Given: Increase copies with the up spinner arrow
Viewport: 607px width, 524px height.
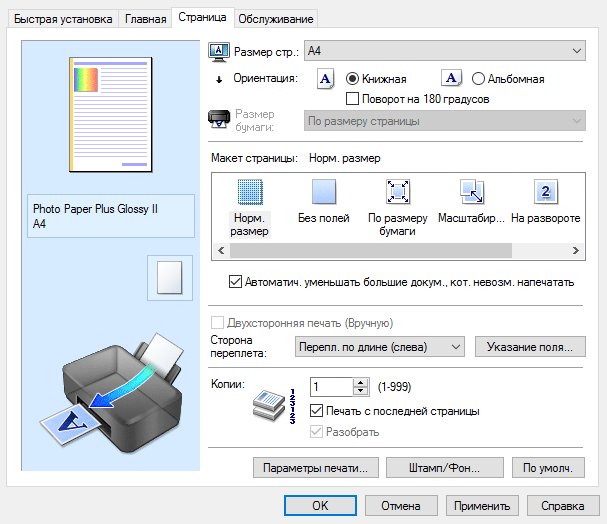Looking at the screenshot, I should pos(361,382).
